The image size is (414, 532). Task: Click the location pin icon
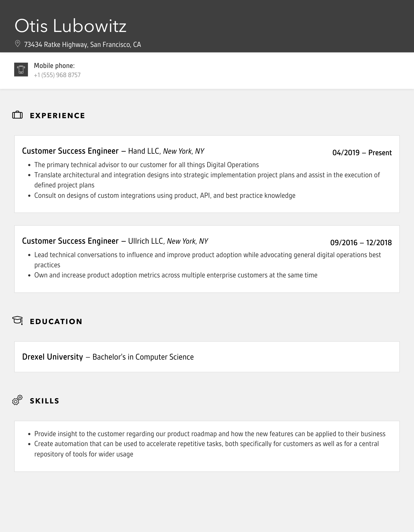click(18, 44)
